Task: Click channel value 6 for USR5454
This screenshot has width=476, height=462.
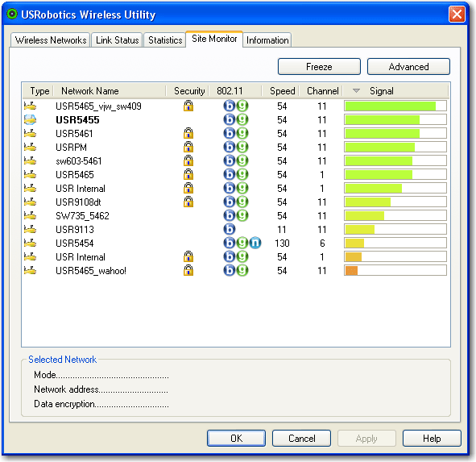Action: (322, 243)
